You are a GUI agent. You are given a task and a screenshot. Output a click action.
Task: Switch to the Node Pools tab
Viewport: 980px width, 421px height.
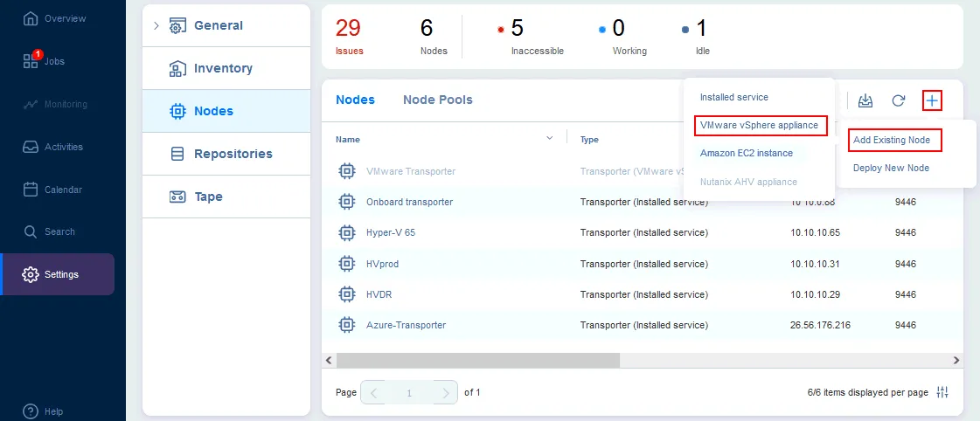pyautogui.click(x=437, y=100)
